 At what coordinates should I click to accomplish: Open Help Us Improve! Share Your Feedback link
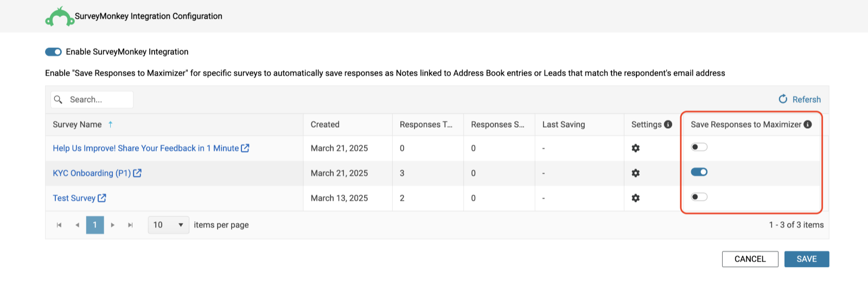point(146,148)
